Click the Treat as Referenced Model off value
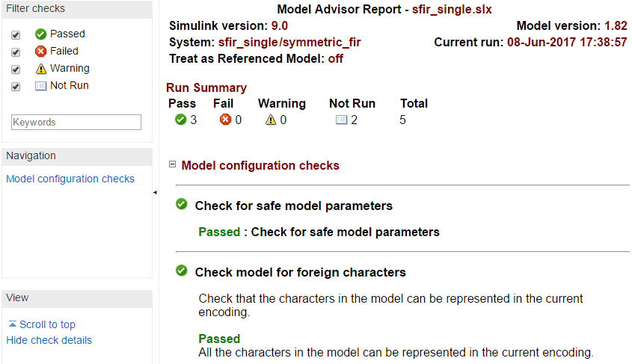Image resolution: width=632 pixels, height=364 pixels. 335,59
